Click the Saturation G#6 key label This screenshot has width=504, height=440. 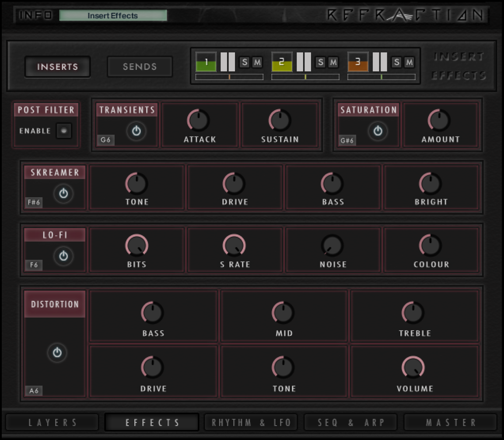click(x=347, y=140)
